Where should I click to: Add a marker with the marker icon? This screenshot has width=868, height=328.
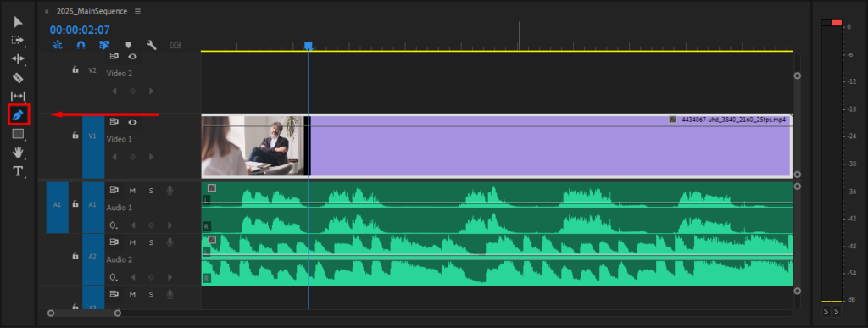(129, 45)
